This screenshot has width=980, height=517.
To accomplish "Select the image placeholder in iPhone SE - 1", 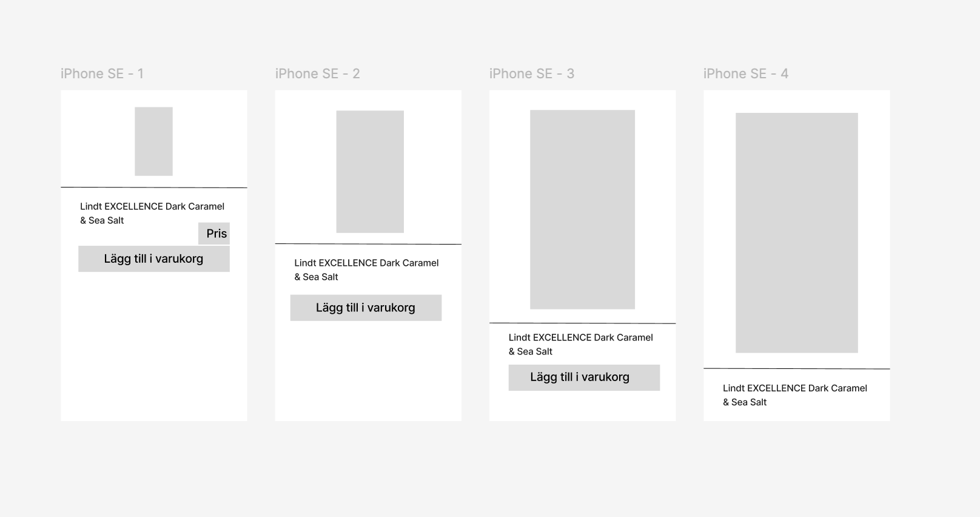I will [153, 141].
